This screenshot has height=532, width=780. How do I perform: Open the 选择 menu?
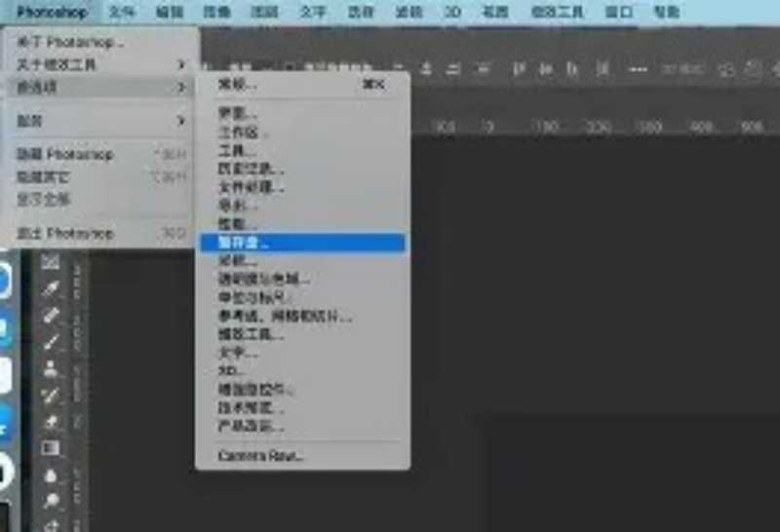tap(360, 12)
